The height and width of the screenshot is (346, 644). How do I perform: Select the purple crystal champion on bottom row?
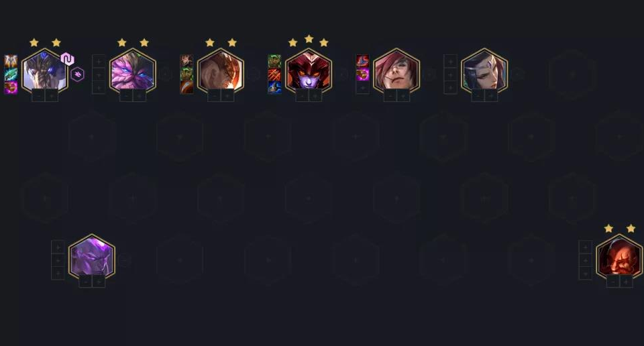92,257
